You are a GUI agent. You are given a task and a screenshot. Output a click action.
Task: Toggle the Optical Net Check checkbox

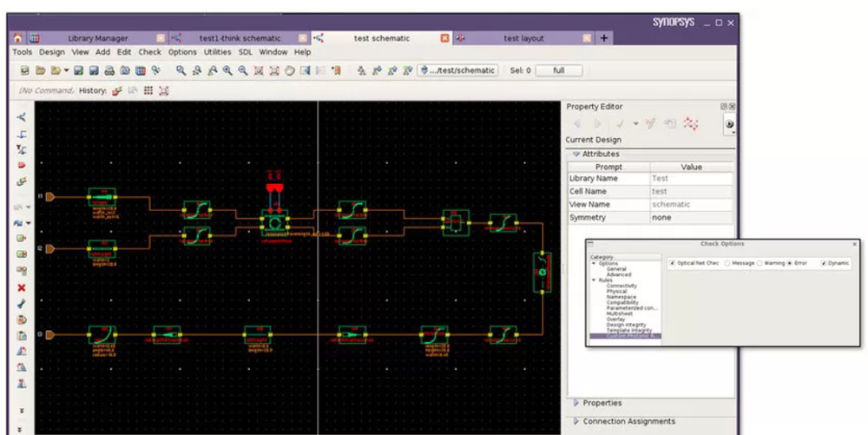tap(672, 263)
